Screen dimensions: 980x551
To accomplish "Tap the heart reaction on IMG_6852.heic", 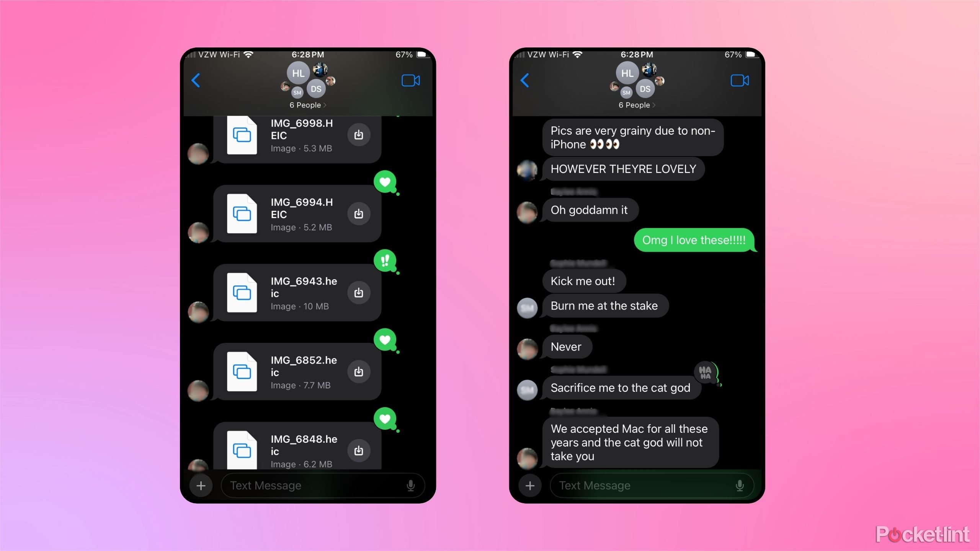I will click(385, 341).
